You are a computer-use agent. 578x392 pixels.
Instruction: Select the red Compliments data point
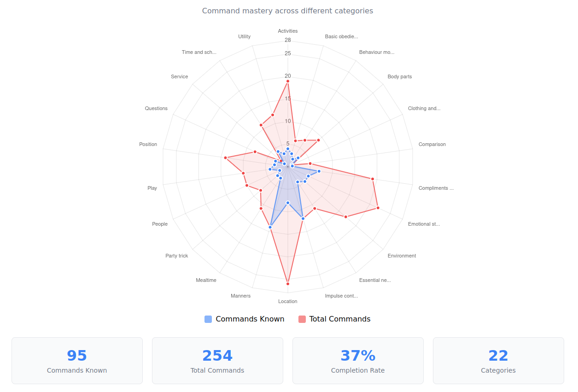(x=373, y=179)
